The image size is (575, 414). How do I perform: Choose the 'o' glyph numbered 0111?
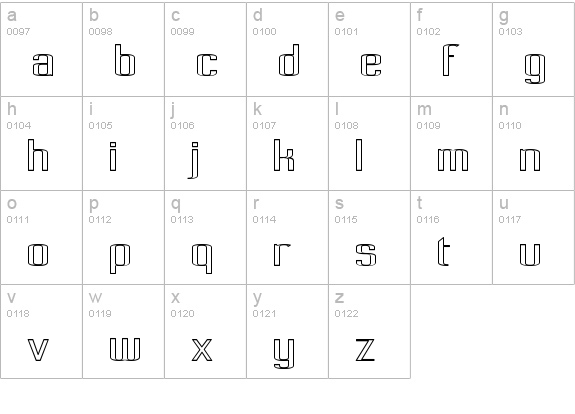[x=41, y=237]
